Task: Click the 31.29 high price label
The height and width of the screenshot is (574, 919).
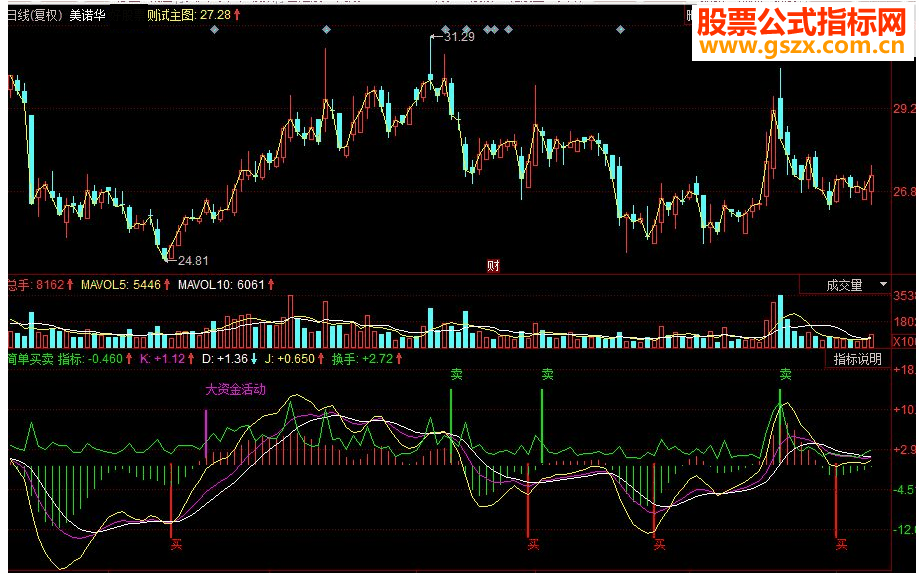Action: pos(459,37)
